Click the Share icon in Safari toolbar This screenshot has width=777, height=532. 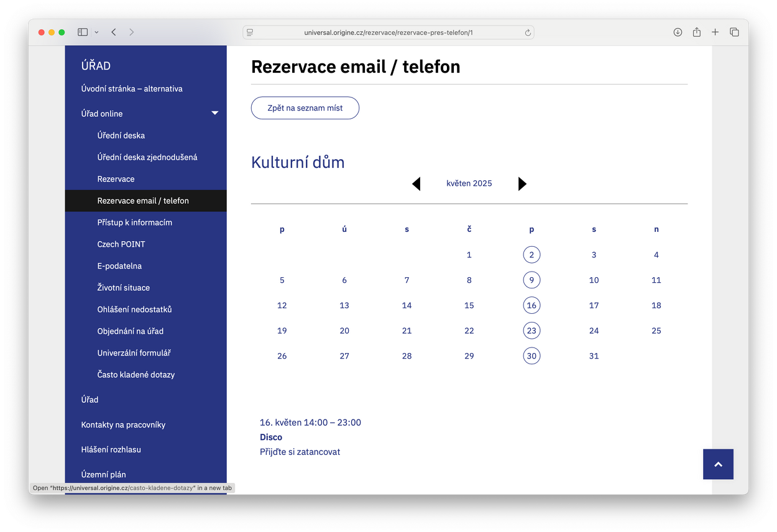tap(696, 32)
